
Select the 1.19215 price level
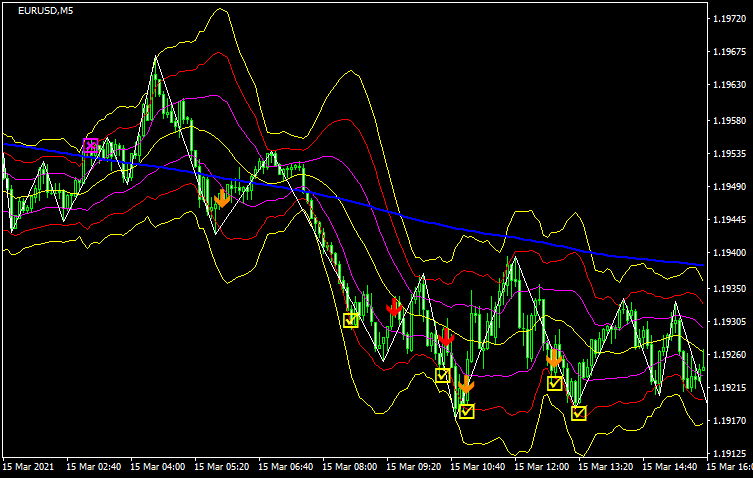[x=729, y=388]
